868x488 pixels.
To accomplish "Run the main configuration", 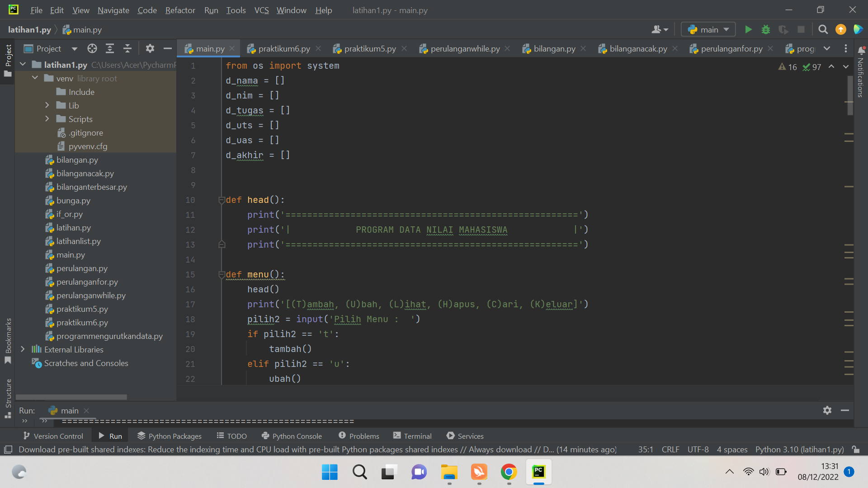I will [x=748, y=29].
